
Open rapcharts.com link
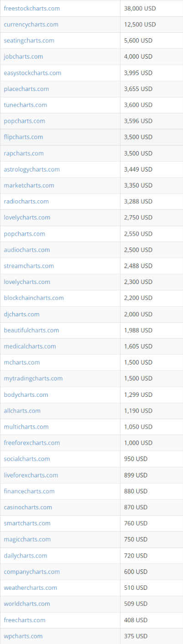pos(24,153)
